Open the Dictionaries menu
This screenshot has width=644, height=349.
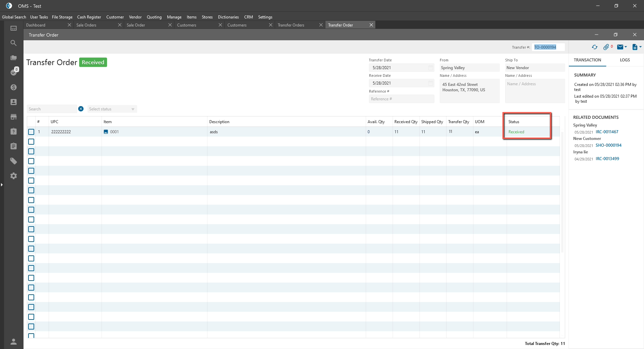228,17
